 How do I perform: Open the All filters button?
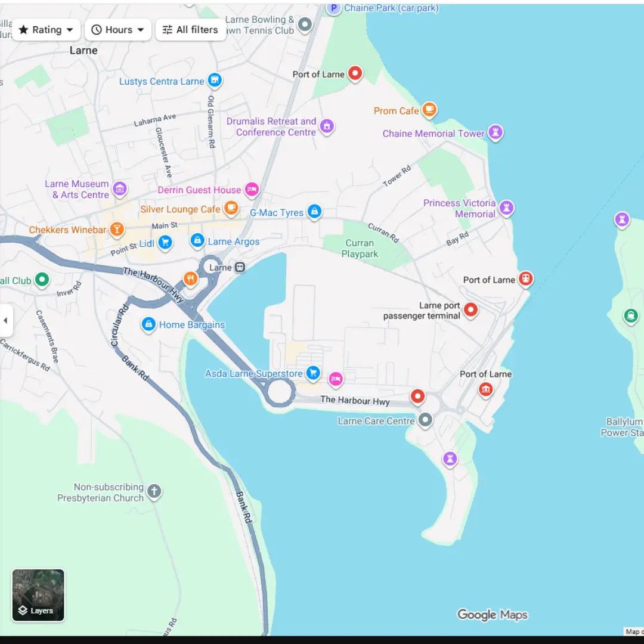190,30
